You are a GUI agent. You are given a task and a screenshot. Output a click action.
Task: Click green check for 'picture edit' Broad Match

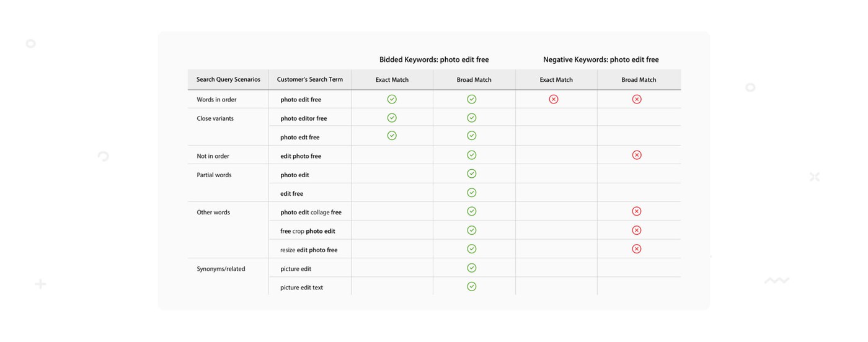(472, 268)
